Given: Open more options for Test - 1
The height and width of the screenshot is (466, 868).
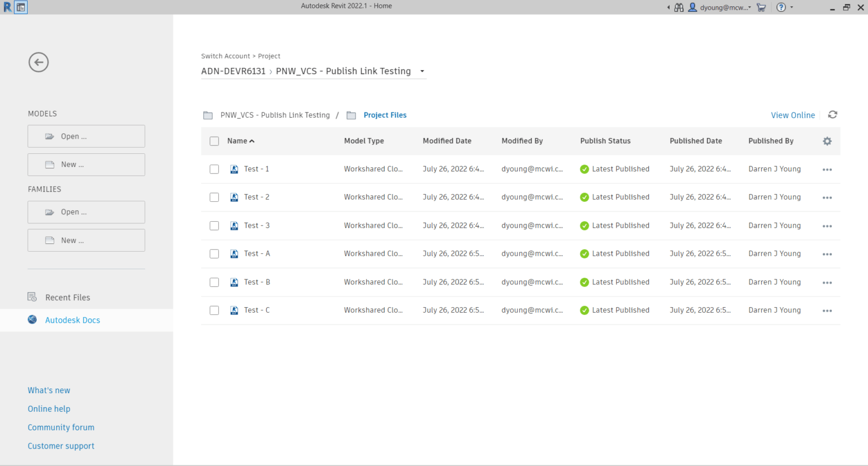Looking at the screenshot, I should [x=827, y=170].
